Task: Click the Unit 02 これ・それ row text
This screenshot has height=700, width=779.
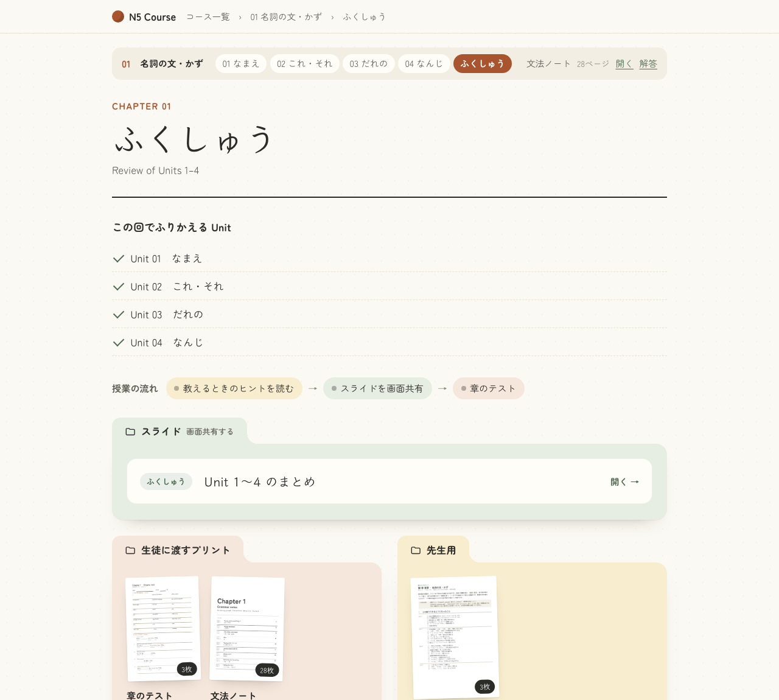Action: 177,287
